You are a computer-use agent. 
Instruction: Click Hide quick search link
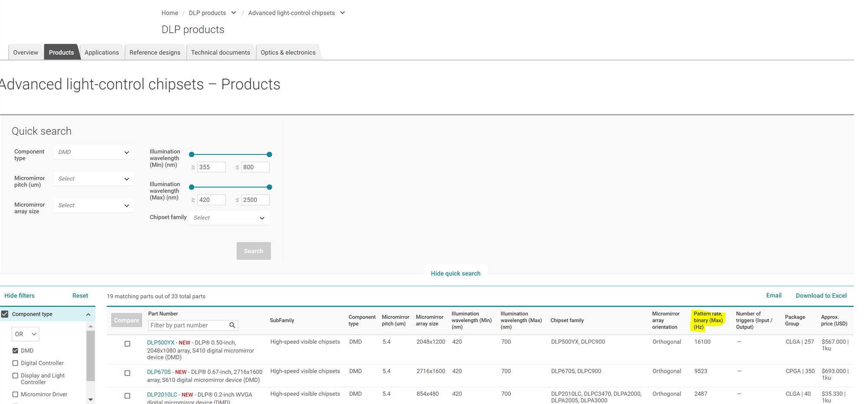click(455, 273)
